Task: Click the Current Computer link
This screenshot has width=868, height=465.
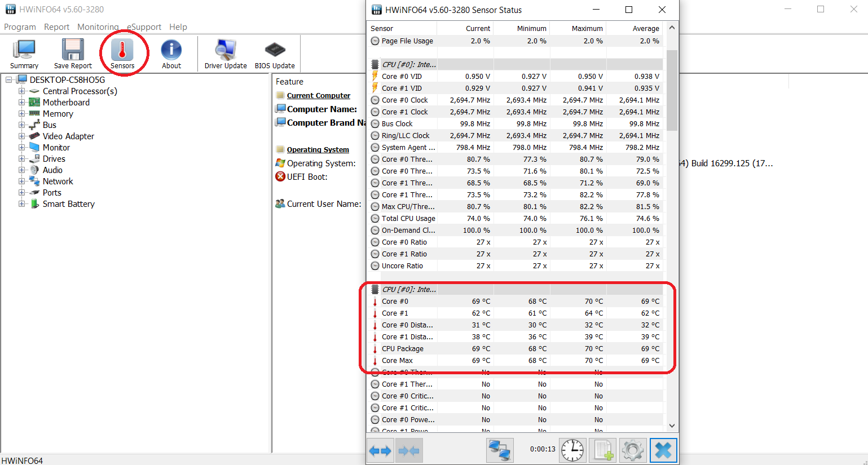Action: (x=318, y=96)
